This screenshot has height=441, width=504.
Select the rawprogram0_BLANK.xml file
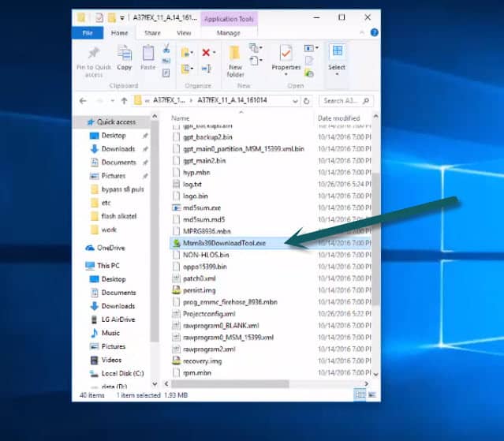pos(221,326)
